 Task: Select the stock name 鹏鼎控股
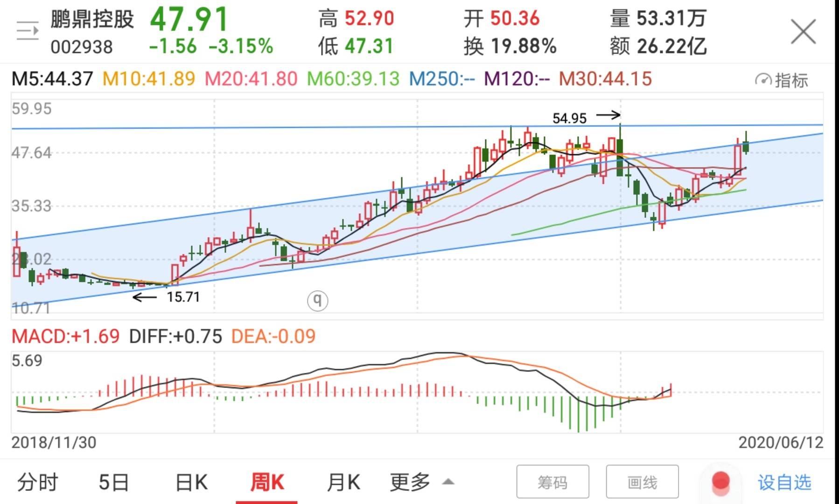pyautogui.click(x=92, y=19)
